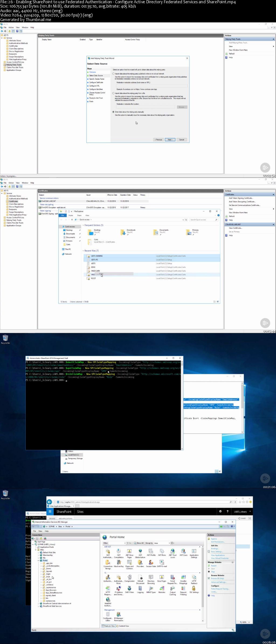Expand the _app_bin folder node

(x=41, y=563)
